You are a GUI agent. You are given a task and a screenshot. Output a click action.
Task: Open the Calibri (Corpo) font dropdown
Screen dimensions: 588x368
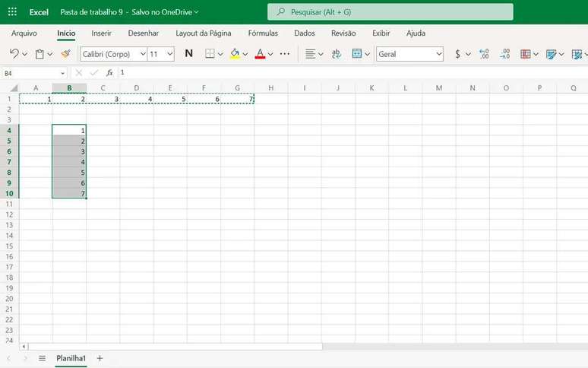click(x=114, y=54)
